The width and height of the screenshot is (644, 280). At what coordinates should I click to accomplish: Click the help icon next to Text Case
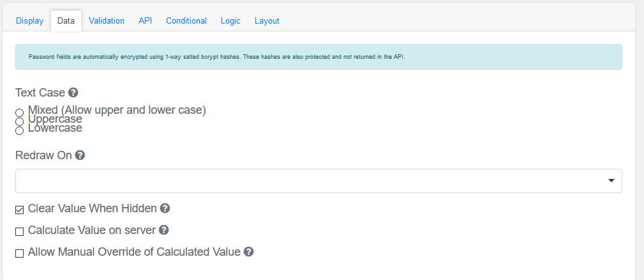[73, 93]
